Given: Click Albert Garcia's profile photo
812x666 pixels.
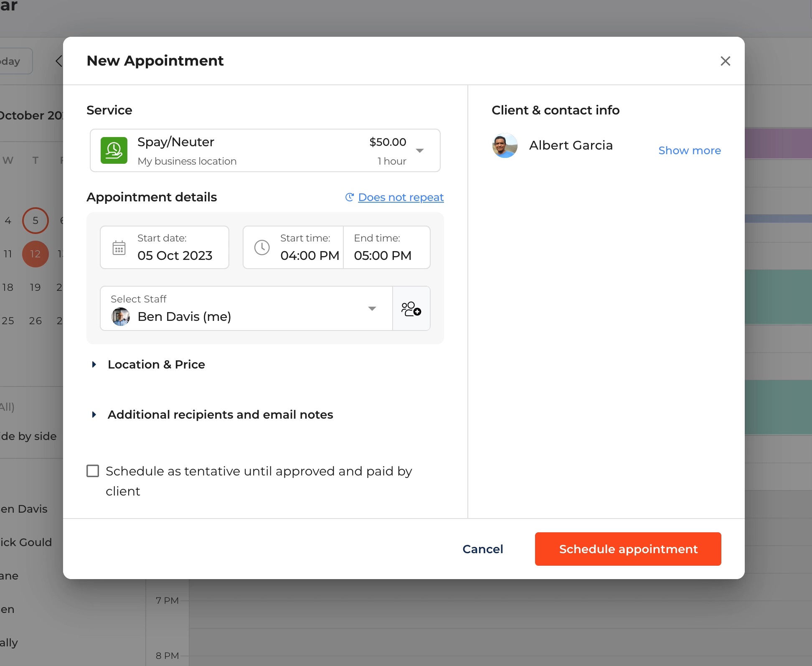Looking at the screenshot, I should pos(505,145).
